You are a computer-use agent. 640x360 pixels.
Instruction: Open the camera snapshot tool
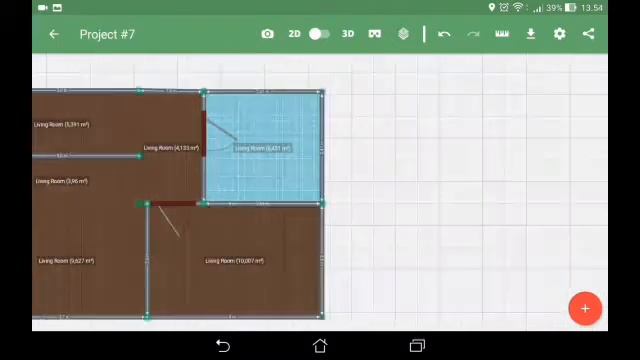pyautogui.click(x=267, y=34)
